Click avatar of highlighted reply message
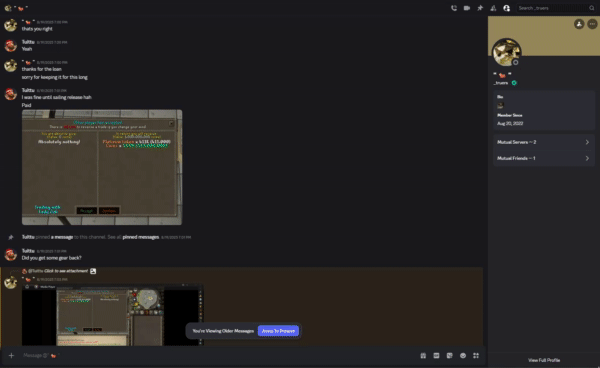This screenshot has width=600, height=368. point(10,282)
